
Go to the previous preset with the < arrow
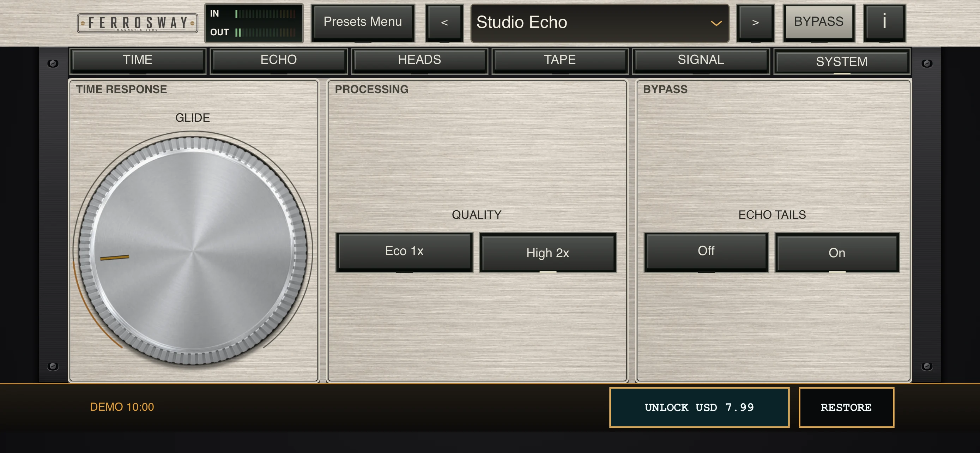(444, 23)
